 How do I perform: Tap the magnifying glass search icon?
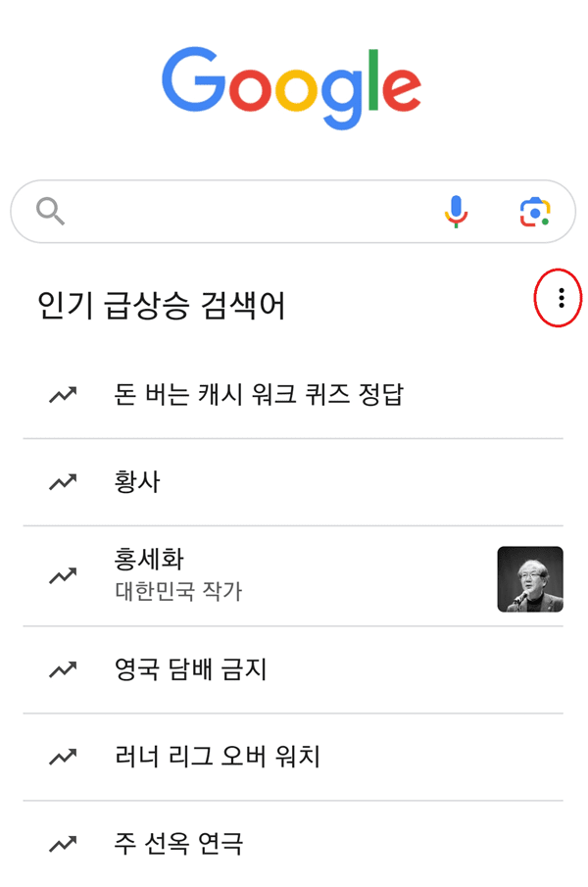click(x=48, y=211)
